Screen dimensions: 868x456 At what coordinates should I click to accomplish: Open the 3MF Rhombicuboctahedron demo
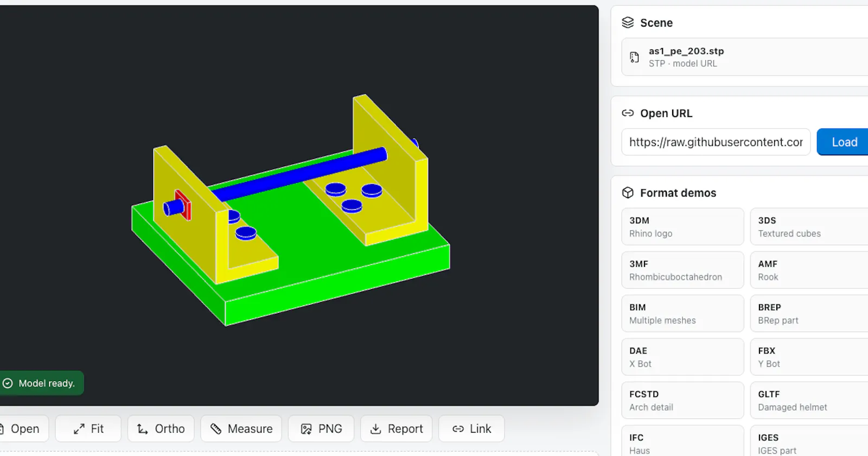tap(682, 270)
